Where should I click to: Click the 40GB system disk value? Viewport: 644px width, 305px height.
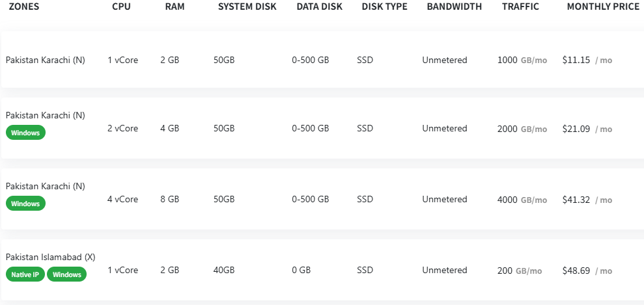pyautogui.click(x=224, y=271)
